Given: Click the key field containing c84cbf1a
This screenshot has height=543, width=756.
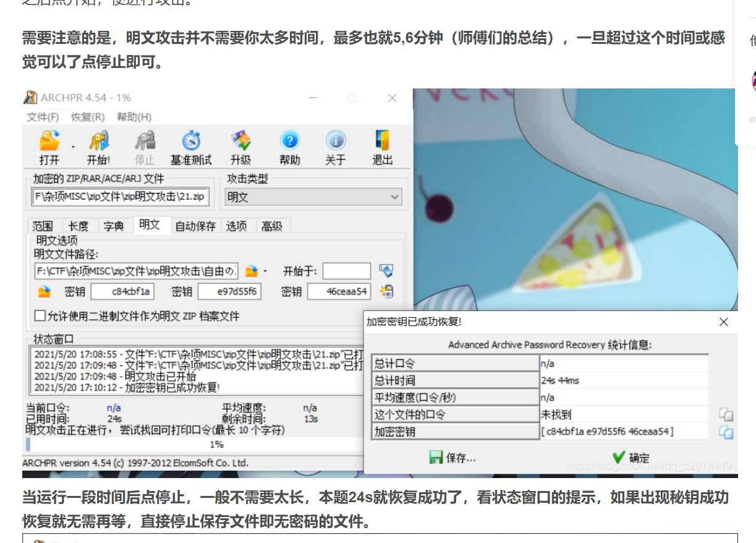Looking at the screenshot, I should pos(122,291).
